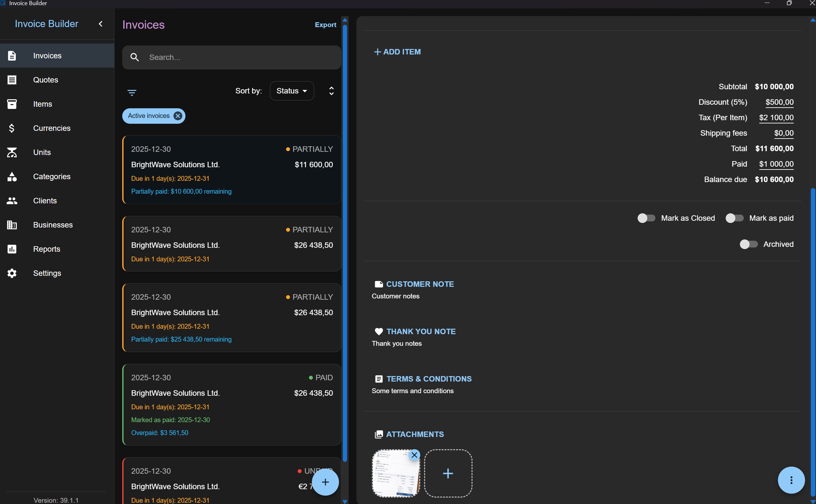Viewport: 816px width, 504px height.
Task: Add a new attachment via the plus box
Action: coord(448,473)
